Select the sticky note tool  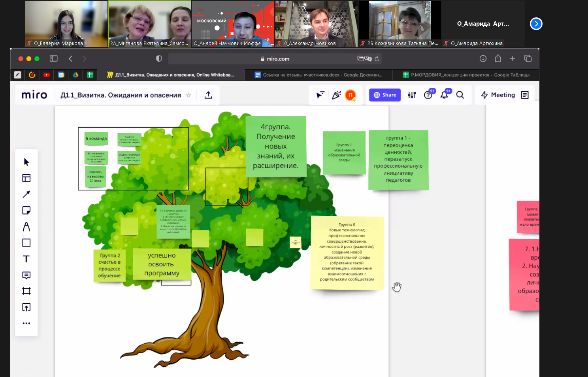pos(26,211)
